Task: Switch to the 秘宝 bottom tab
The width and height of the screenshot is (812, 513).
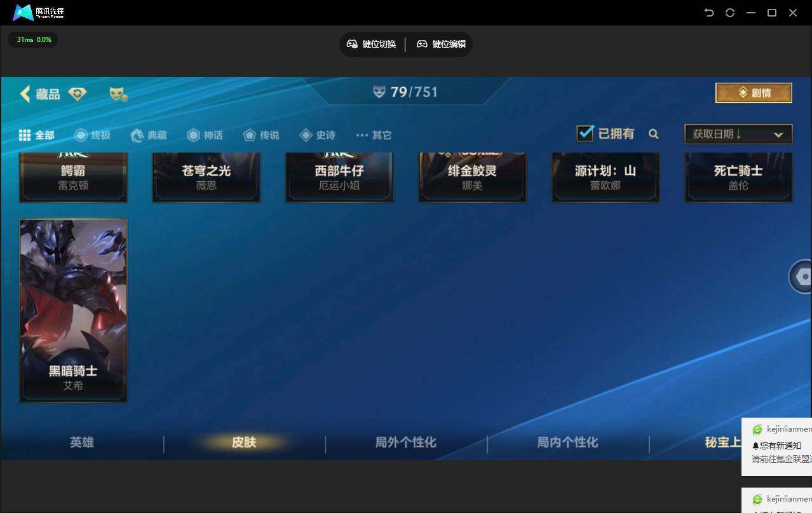Action: pos(723,442)
